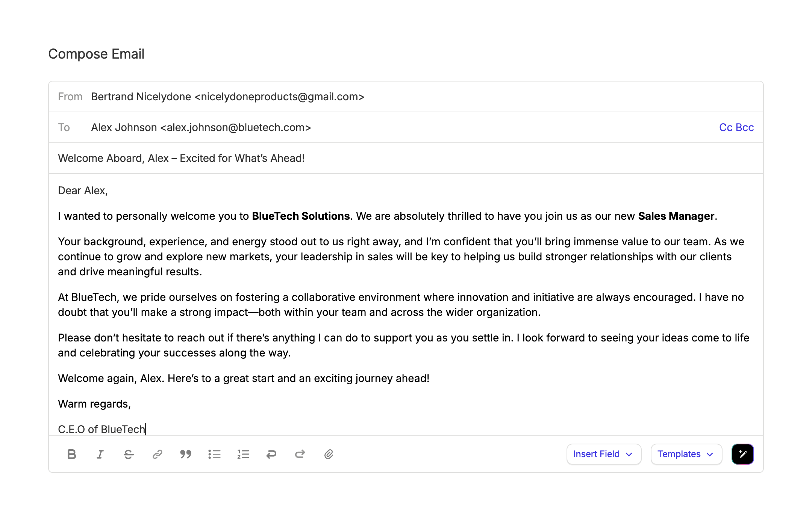Start a bulleted list
Image resolution: width=812 pixels, height=521 pixels.
pyautogui.click(x=214, y=455)
